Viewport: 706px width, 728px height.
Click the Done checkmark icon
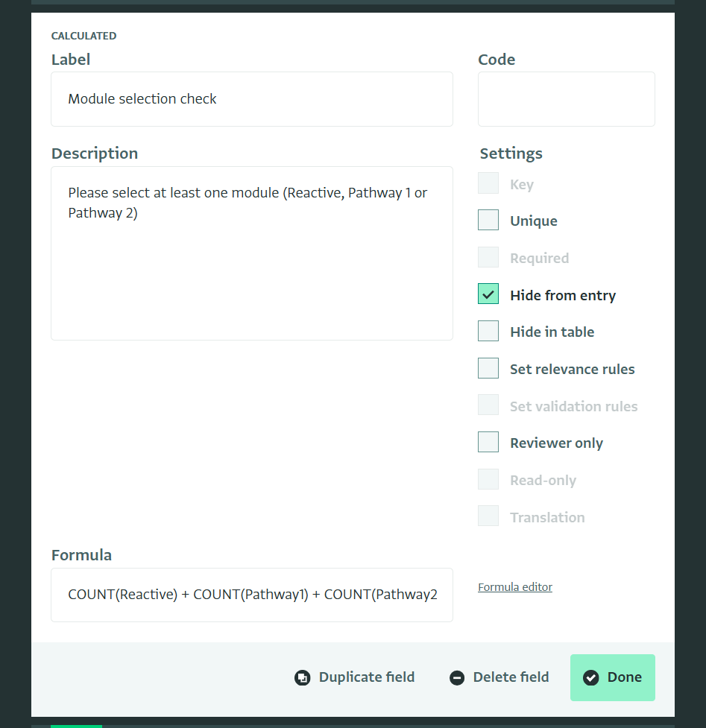591,678
